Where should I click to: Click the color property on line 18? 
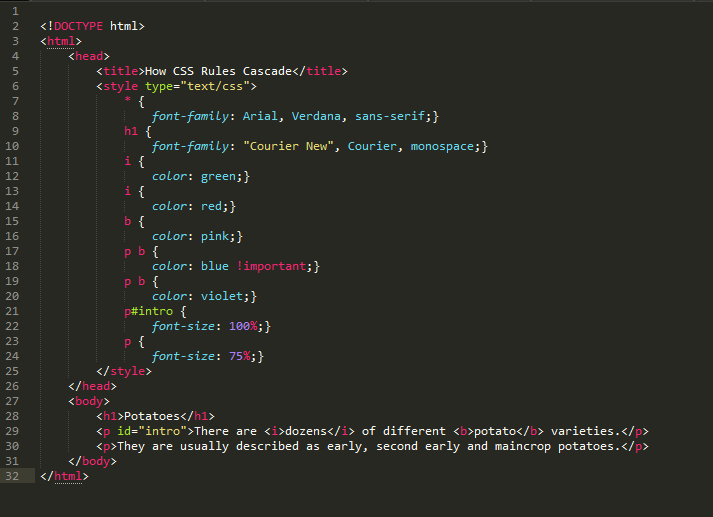click(169, 266)
